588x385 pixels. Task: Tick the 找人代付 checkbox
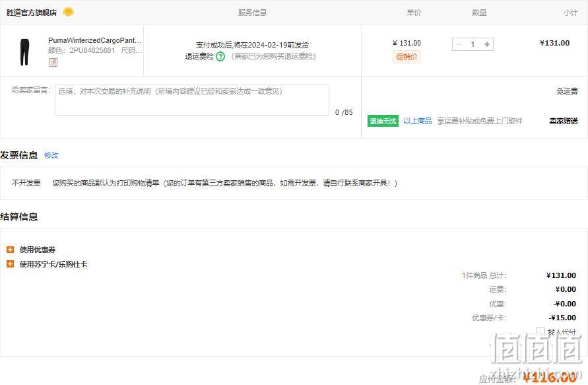coord(540,332)
